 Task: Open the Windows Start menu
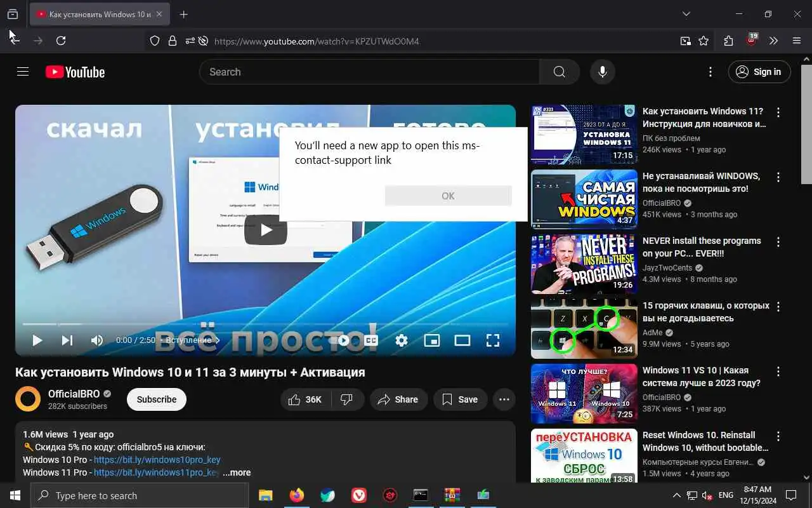[15, 495]
